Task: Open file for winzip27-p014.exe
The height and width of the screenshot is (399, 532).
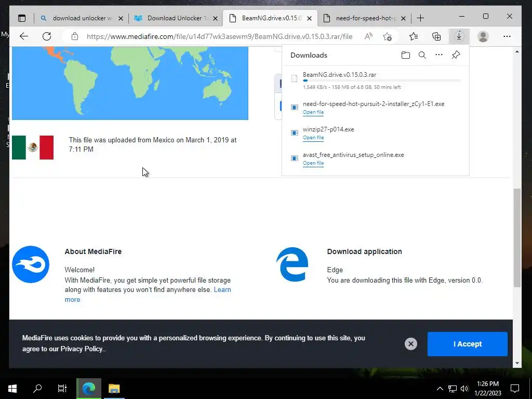Action: tap(313, 138)
